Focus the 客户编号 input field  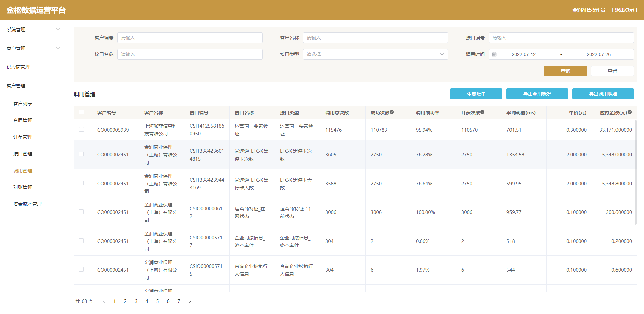(x=190, y=38)
